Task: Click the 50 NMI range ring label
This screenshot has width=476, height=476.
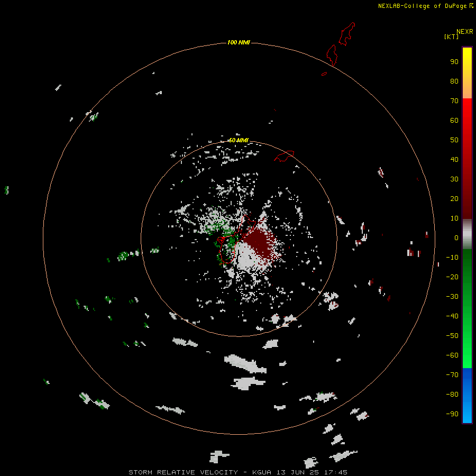Action: pyautogui.click(x=239, y=140)
